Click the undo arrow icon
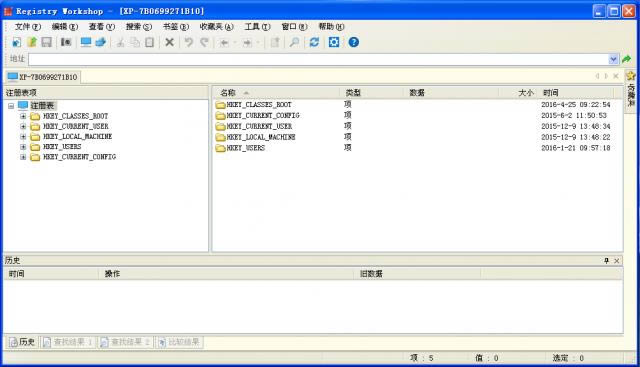Screen dimensions: 640x367 (x=189, y=42)
